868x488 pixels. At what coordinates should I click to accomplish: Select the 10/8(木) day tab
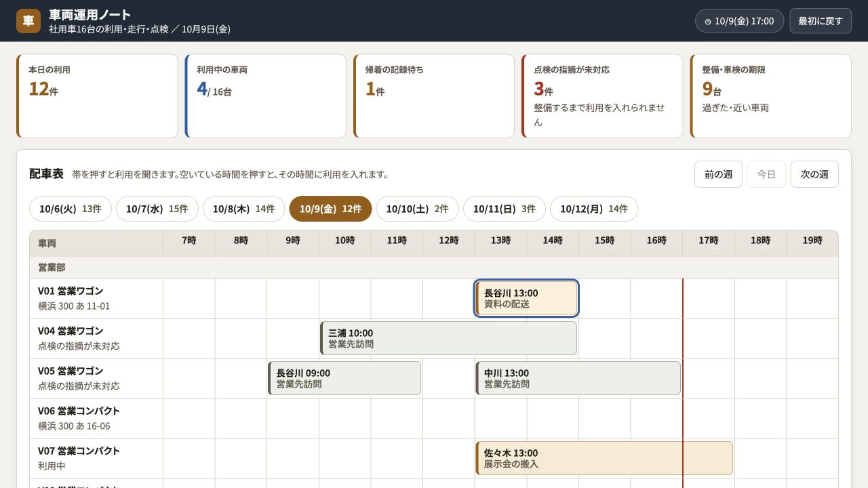pos(244,209)
